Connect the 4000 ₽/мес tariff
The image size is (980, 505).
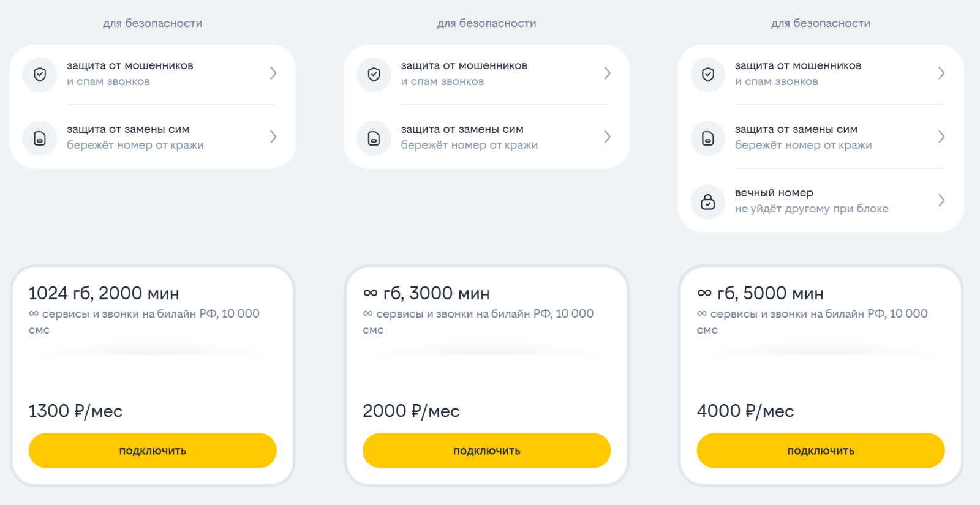pyautogui.click(x=821, y=451)
